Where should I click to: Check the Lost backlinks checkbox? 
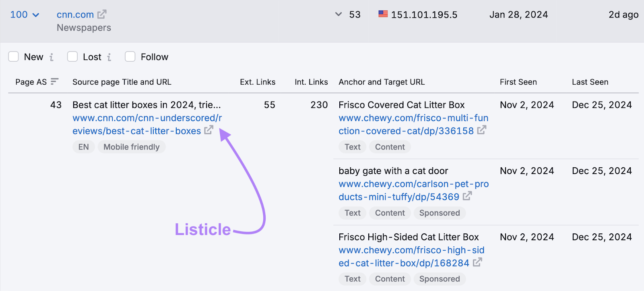click(72, 57)
